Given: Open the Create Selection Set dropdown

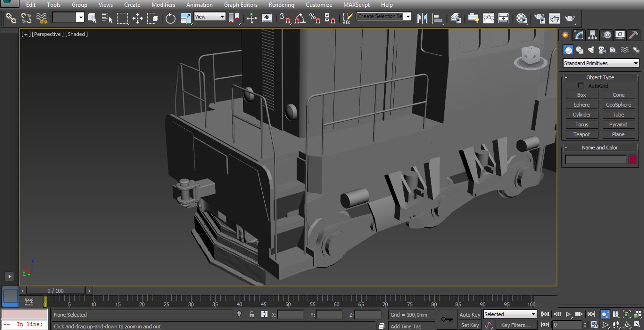Looking at the screenshot, I should tap(384, 16).
